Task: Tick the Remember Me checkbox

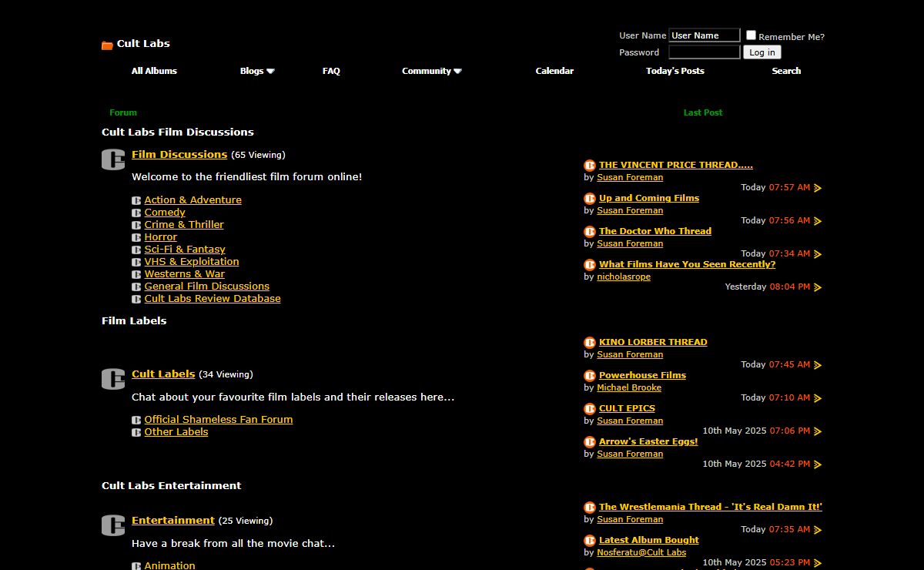Action: (751, 35)
